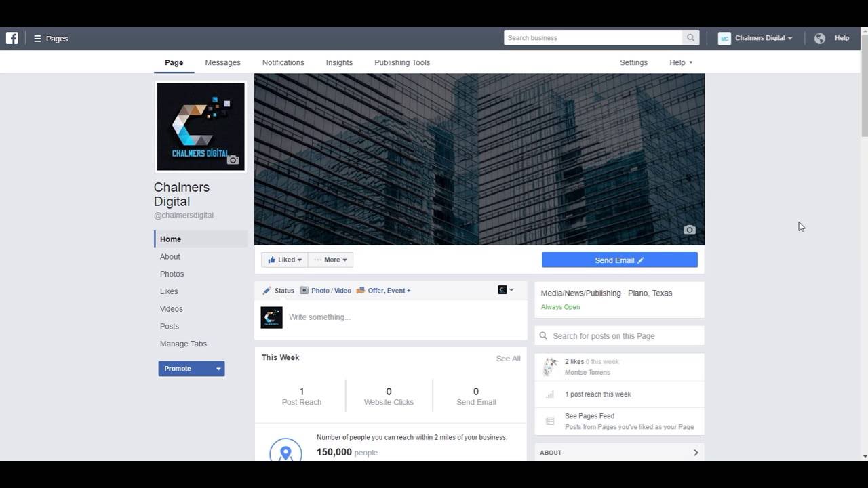Switch to the Page tab
Viewport: 868px width, 488px height.
[174, 62]
